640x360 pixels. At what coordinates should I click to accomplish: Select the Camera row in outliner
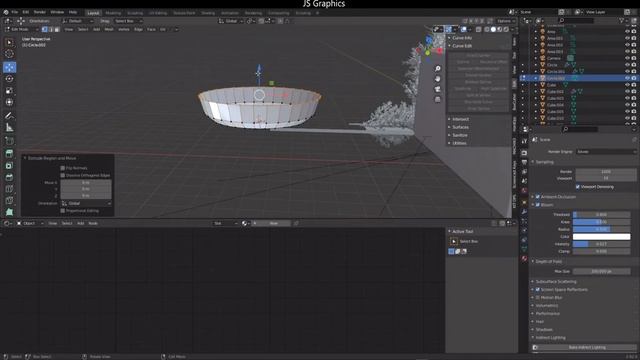[554, 58]
